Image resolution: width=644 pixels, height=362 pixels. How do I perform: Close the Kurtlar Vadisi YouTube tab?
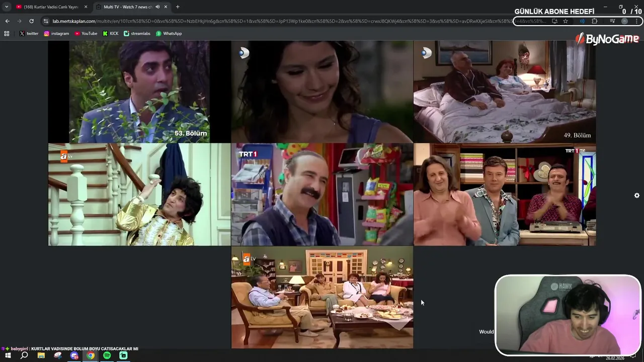(86, 7)
